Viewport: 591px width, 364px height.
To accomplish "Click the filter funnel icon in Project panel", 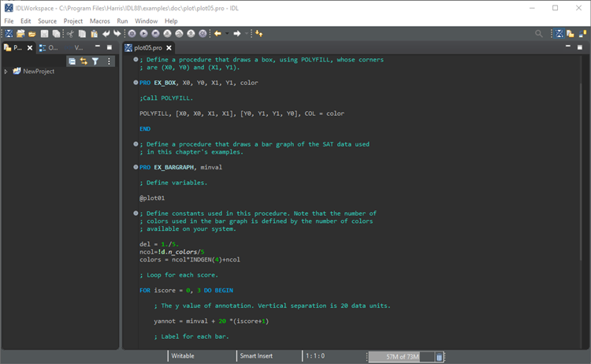I will click(x=95, y=61).
